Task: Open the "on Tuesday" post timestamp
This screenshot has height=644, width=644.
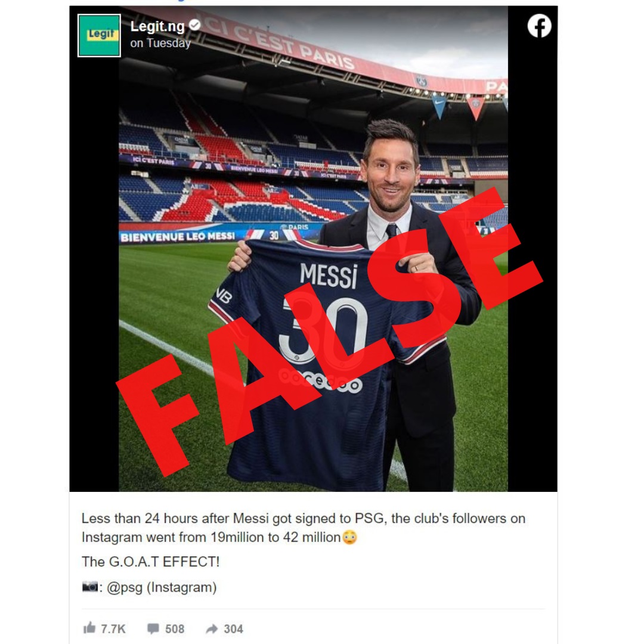Action: 160,43
